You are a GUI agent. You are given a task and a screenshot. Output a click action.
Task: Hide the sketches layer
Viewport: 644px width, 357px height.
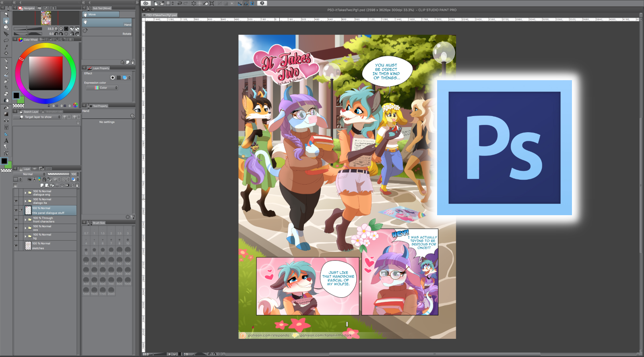(x=16, y=245)
